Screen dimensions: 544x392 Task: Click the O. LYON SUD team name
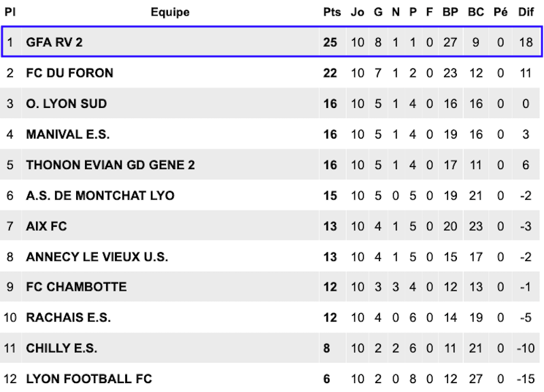tap(66, 104)
